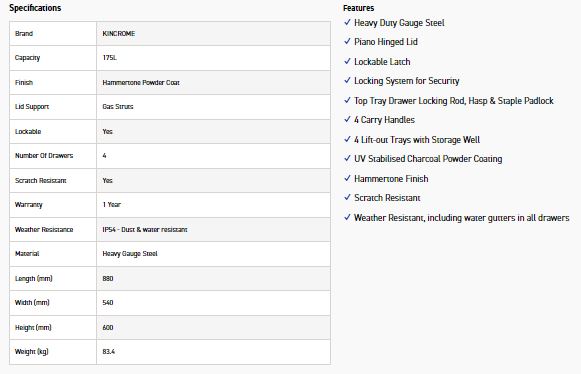Click the checkmark beside Heavy Duty Gauge Steel
581x374 pixels.
tap(347, 22)
